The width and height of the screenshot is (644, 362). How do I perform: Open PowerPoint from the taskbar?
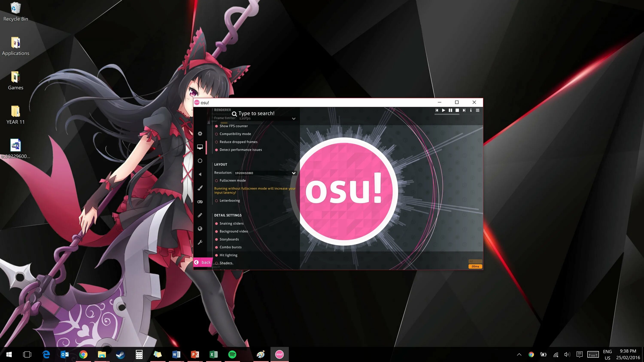195,354
